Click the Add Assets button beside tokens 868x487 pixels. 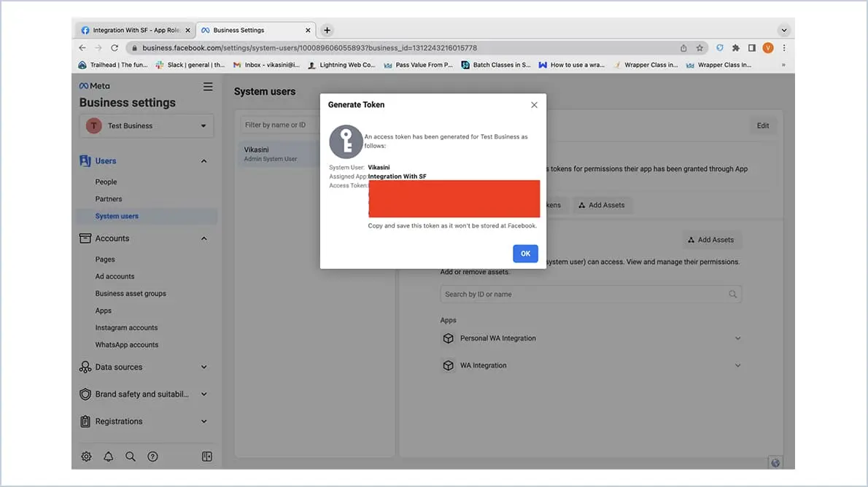point(601,205)
